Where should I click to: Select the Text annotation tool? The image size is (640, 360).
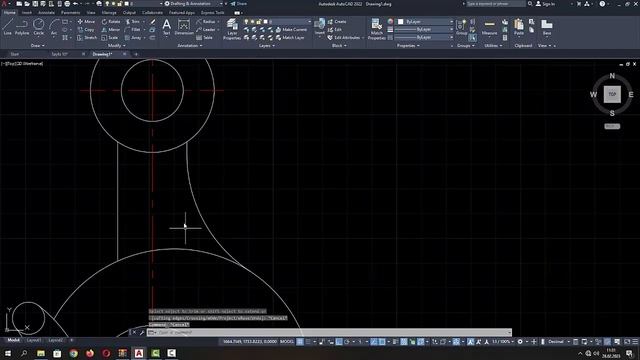point(167,28)
